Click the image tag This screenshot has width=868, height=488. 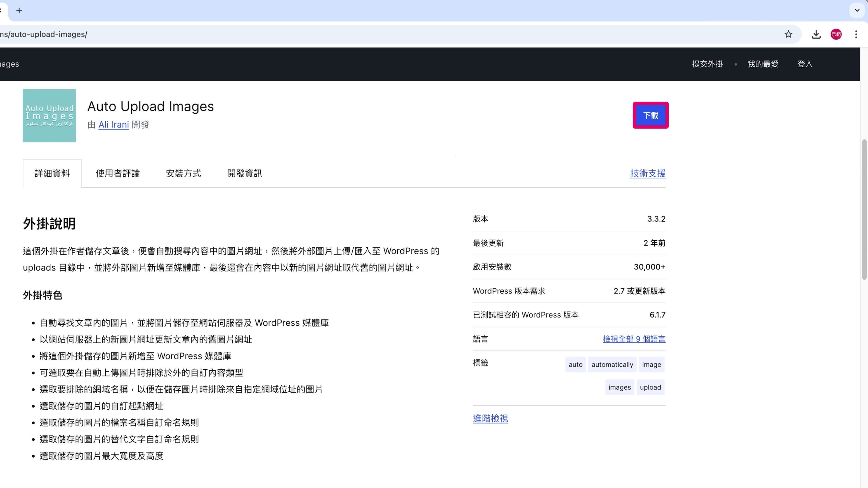coord(651,364)
